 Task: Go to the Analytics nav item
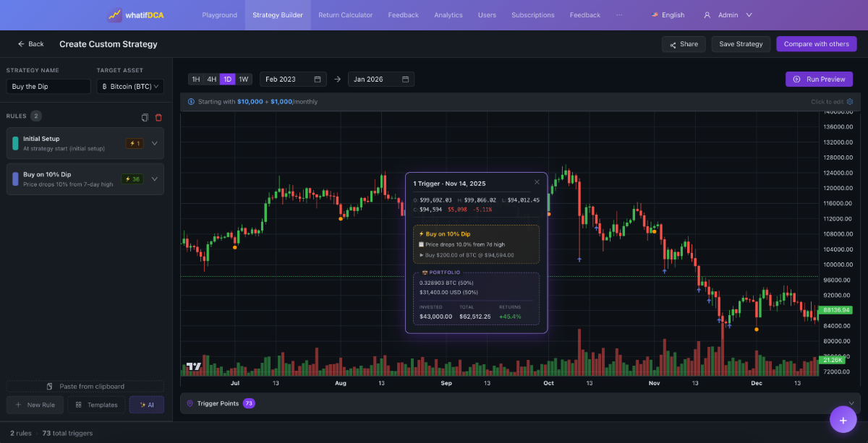tap(448, 15)
